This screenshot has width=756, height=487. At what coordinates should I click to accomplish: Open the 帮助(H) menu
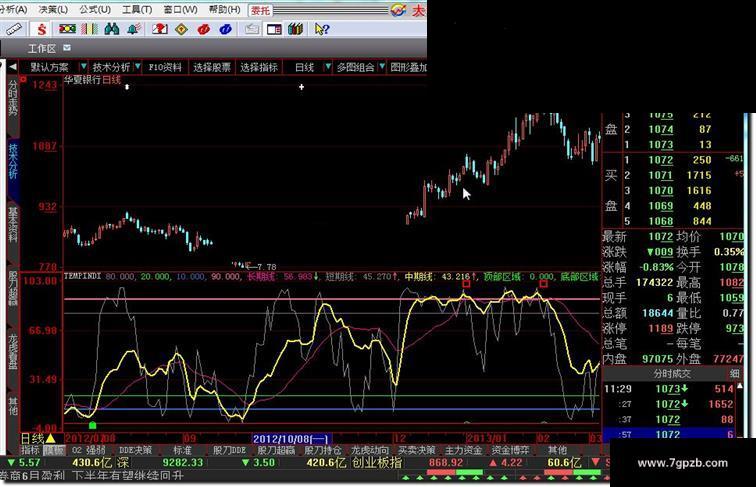click(225, 10)
